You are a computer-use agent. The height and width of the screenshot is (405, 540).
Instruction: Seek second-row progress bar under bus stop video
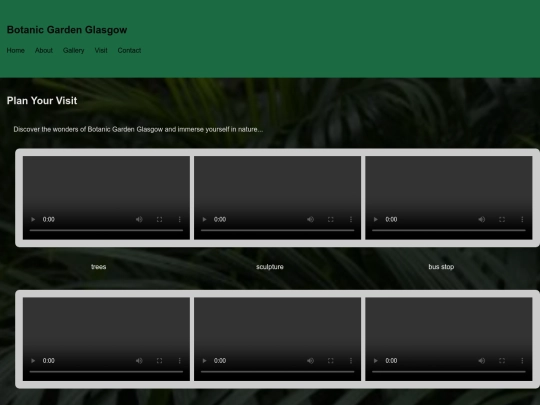(449, 371)
